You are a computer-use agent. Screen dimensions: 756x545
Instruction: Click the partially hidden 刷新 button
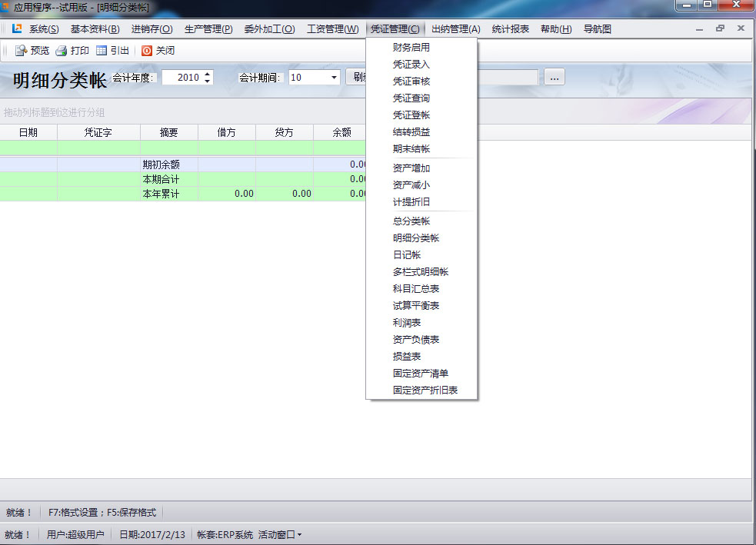point(357,77)
